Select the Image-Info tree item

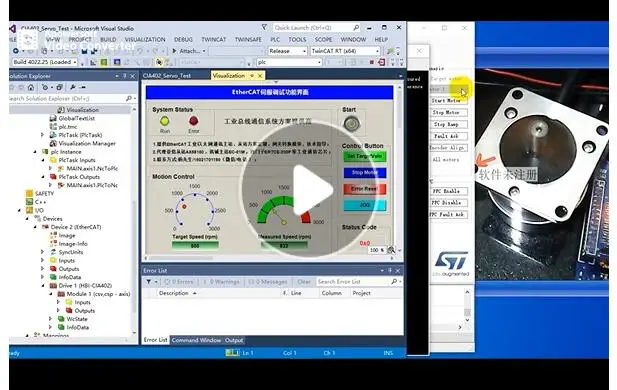point(72,244)
